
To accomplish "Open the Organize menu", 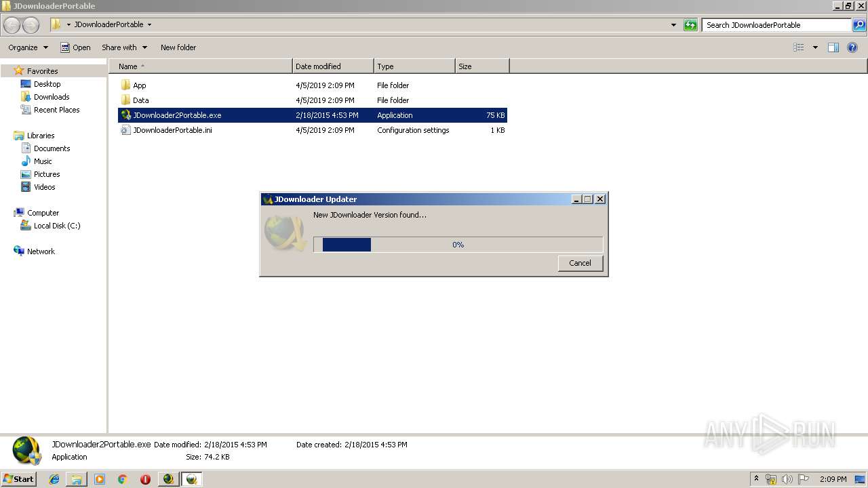I will coord(28,47).
